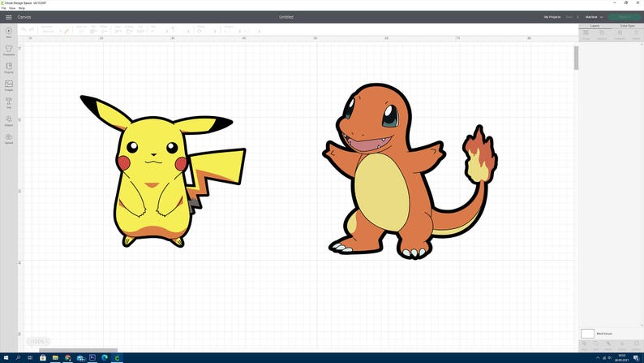This screenshot has height=363, width=644.
Task: Open the Offset tool in edit bar
Action: pos(104,31)
